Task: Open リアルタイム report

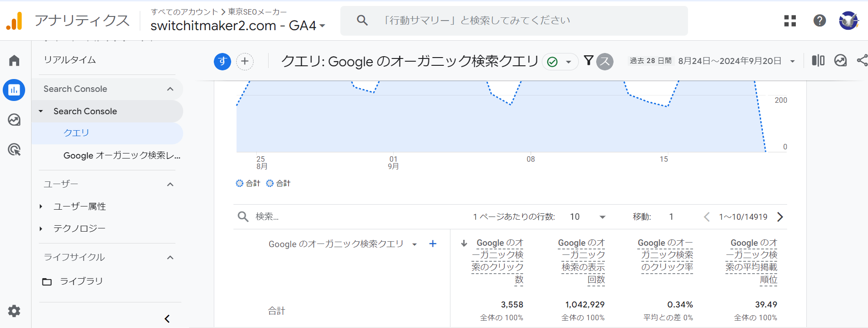Action: point(70,60)
